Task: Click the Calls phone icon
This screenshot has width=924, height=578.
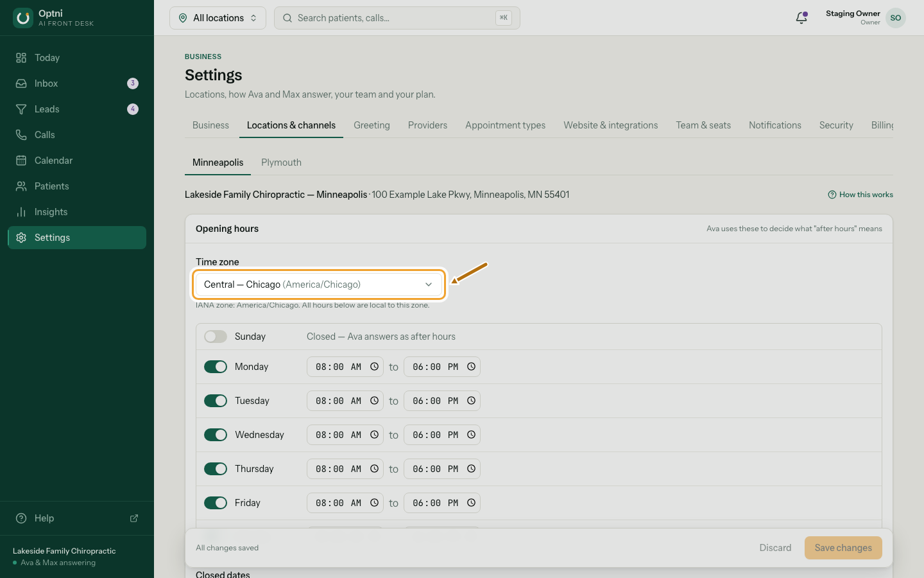Action: tap(21, 135)
